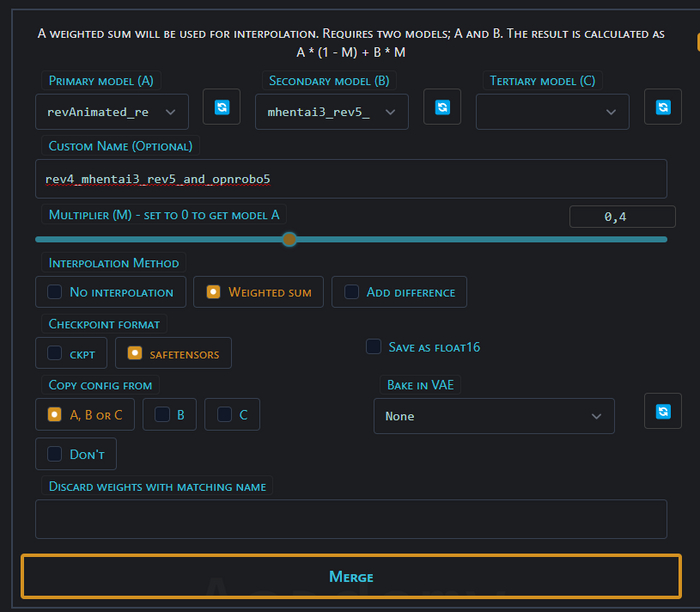Open the Secondary model (B) dropdown
Image resolution: width=700 pixels, height=612 pixels.
pos(331,112)
